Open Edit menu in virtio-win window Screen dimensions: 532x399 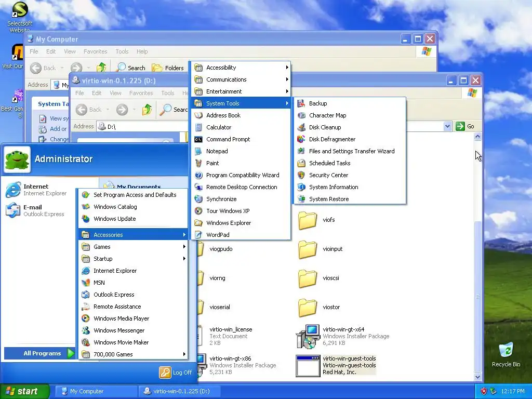(x=97, y=93)
